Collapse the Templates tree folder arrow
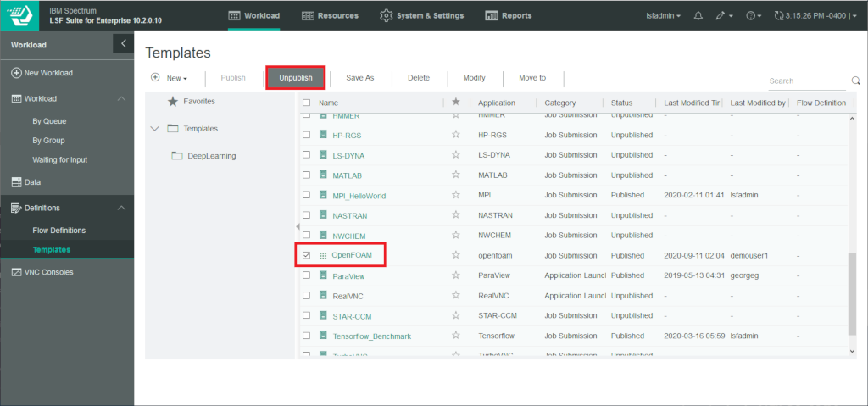Image resolution: width=868 pixels, height=406 pixels. [x=154, y=129]
